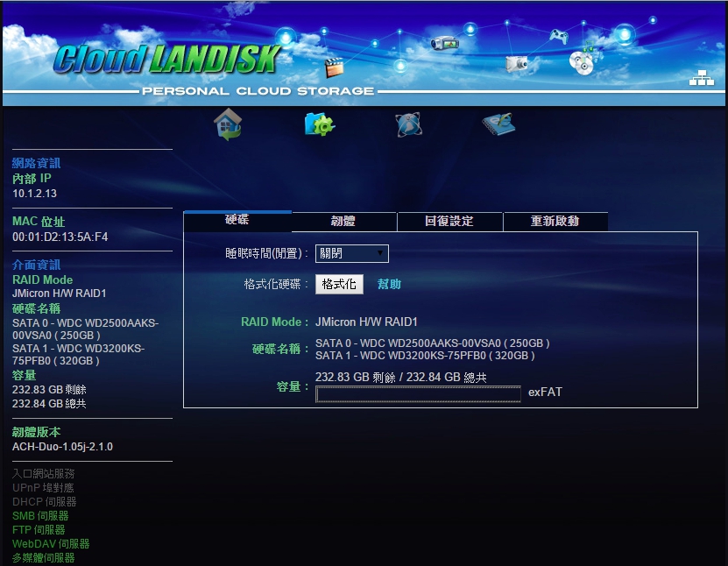Click the main panel SATA 1 drive line
The width and height of the screenshot is (728, 566).
click(x=425, y=356)
